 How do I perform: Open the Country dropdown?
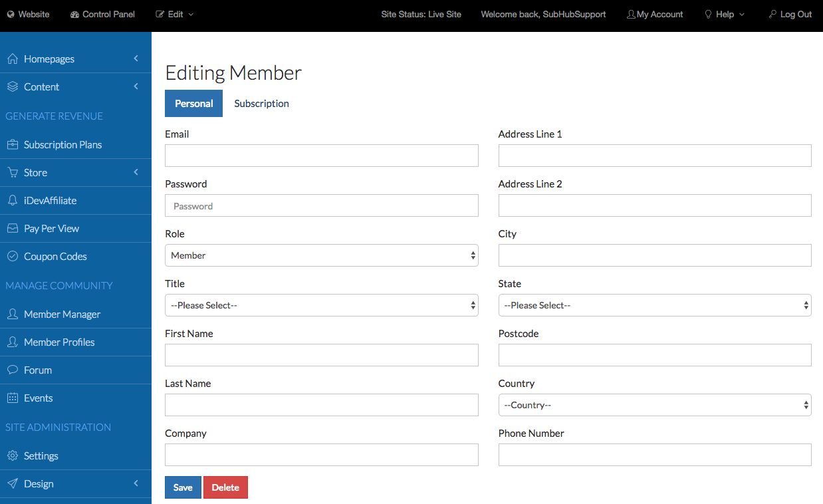click(x=655, y=405)
